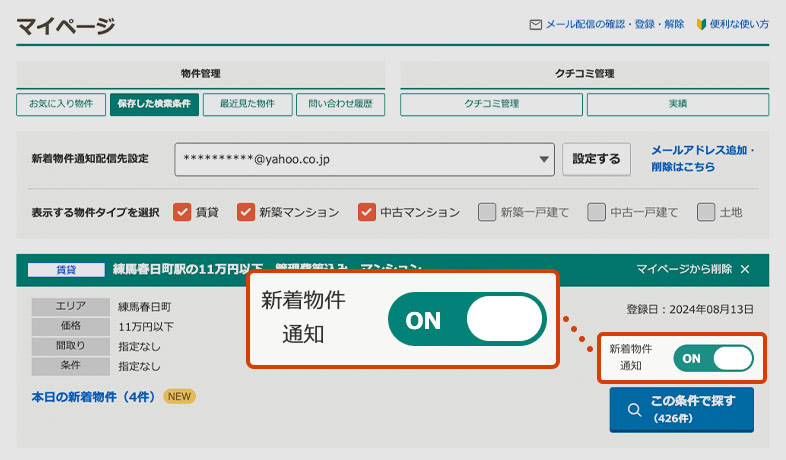This screenshot has height=460, width=786.
Task: Click 11万円以下 price value
Action: pyautogui.click(x=146, y=327)
